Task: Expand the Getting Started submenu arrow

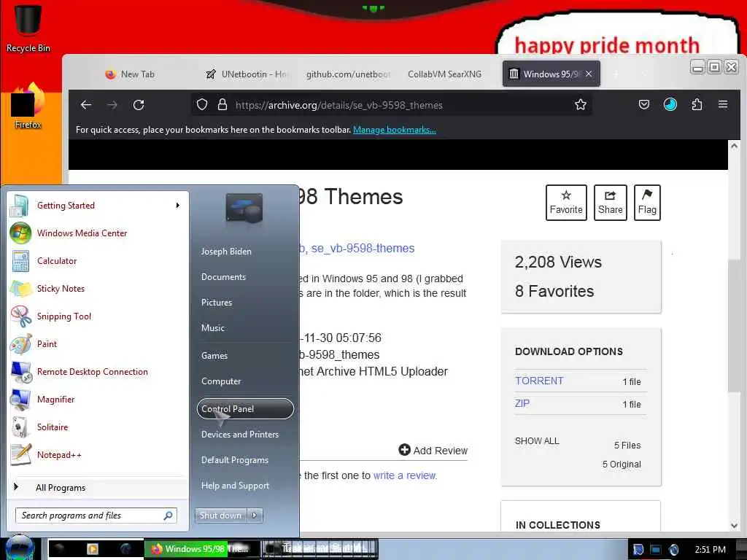Action: (x=178, y=205)
